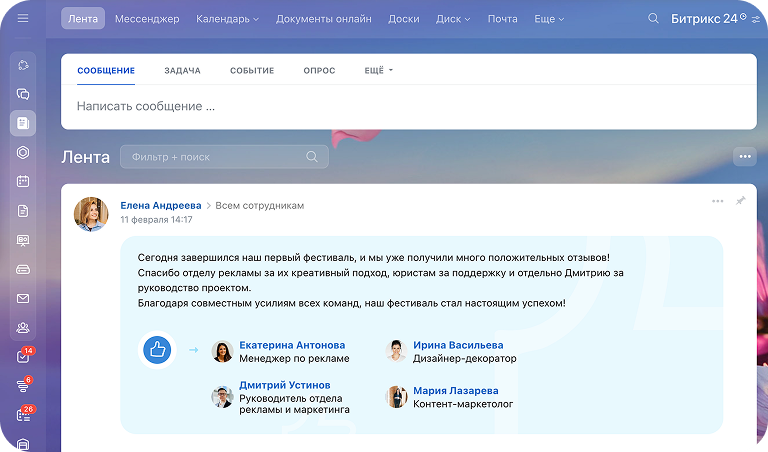Image resolution: width=768 pixels, height=452 pixels.
Task: Pin Елена Андреева's post with the pin icon
Action: (740, 201)
